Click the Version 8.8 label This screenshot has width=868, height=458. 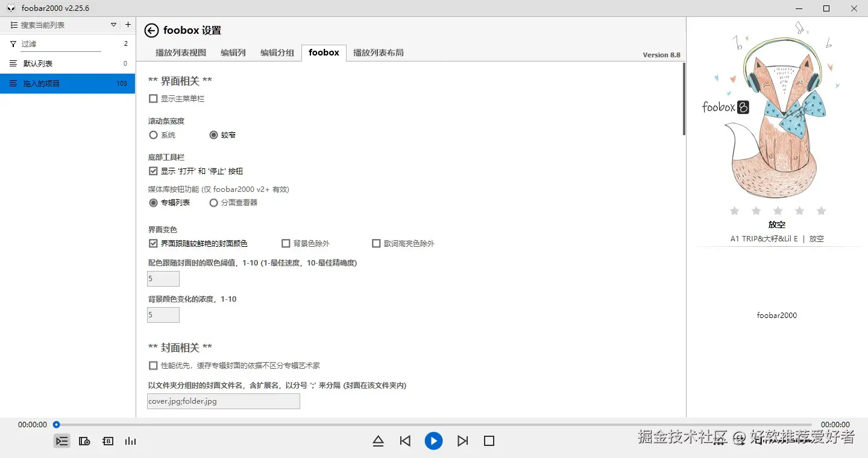(x=661, y=55)
